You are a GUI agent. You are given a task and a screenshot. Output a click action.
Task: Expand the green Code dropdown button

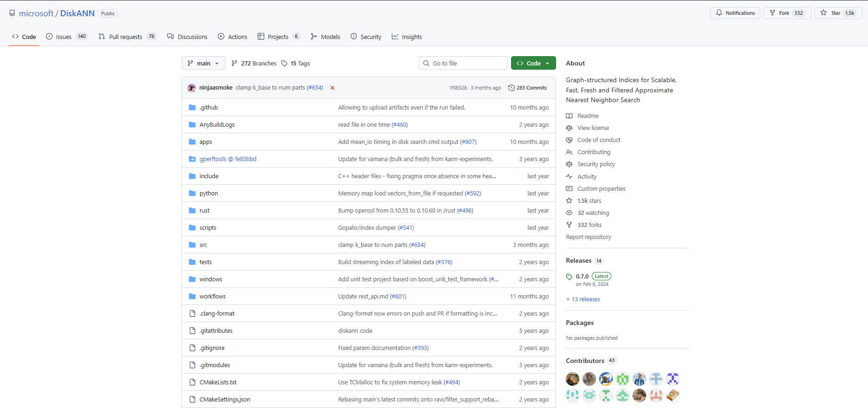(533, 63)
